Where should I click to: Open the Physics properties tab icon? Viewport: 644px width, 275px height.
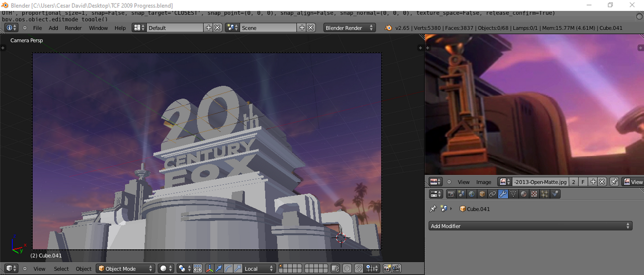[555, 194]
